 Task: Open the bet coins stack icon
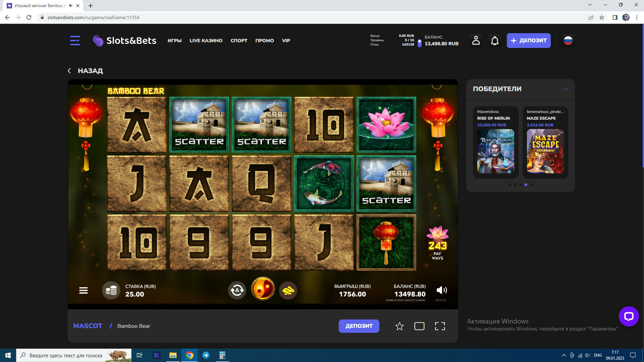[111, 290]
